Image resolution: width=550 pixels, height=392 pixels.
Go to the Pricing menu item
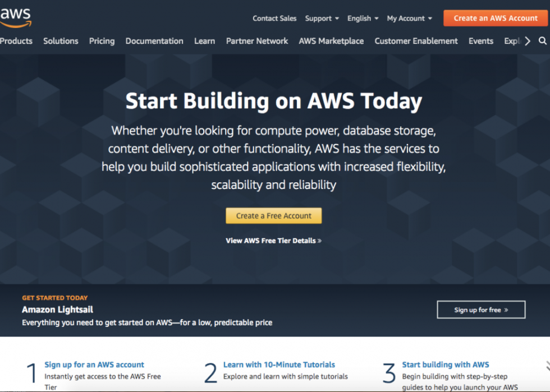(102, 41)
